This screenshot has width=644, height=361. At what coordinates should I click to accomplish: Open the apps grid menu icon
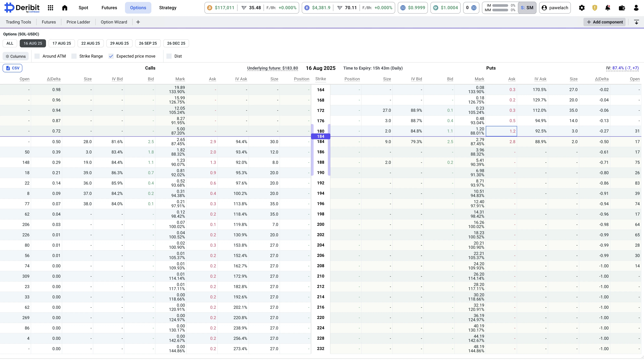pyautogui.click(x=51, y=8)
